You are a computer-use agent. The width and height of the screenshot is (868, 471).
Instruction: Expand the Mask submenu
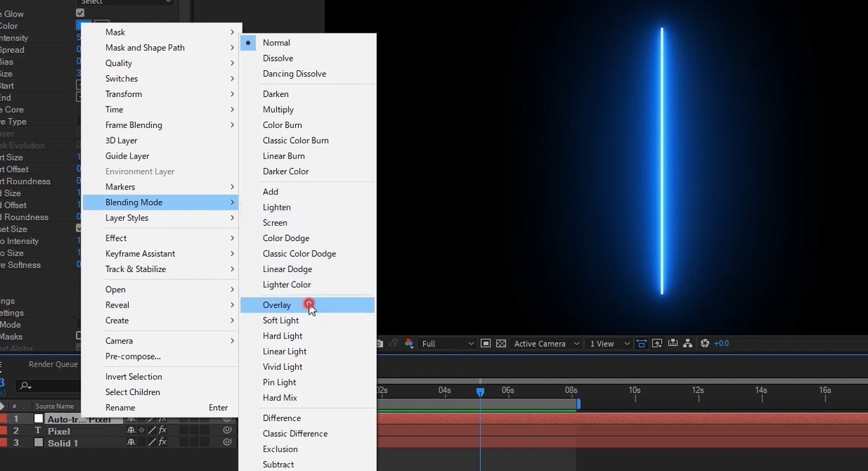click(x=161, y=32)
